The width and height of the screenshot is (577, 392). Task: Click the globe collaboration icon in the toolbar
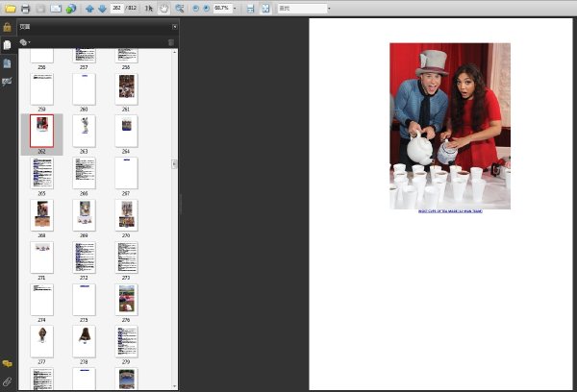tap(70, 8)
